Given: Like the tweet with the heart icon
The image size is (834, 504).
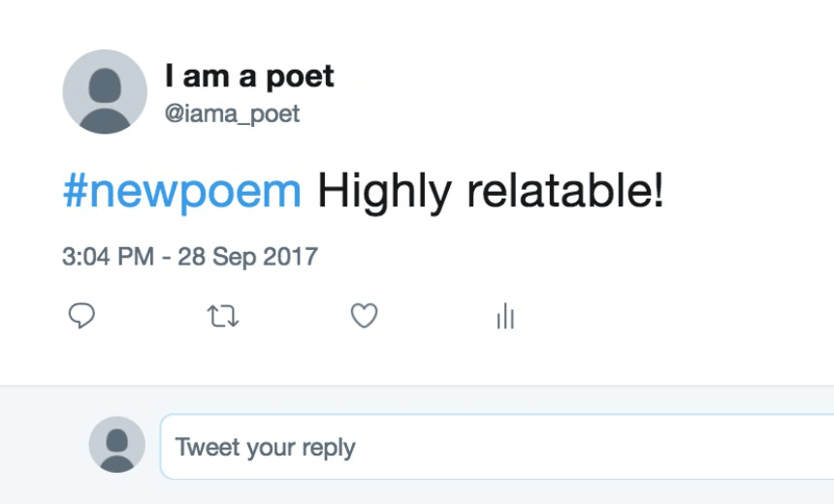Looking at the screenshot, I should (364, 316).
